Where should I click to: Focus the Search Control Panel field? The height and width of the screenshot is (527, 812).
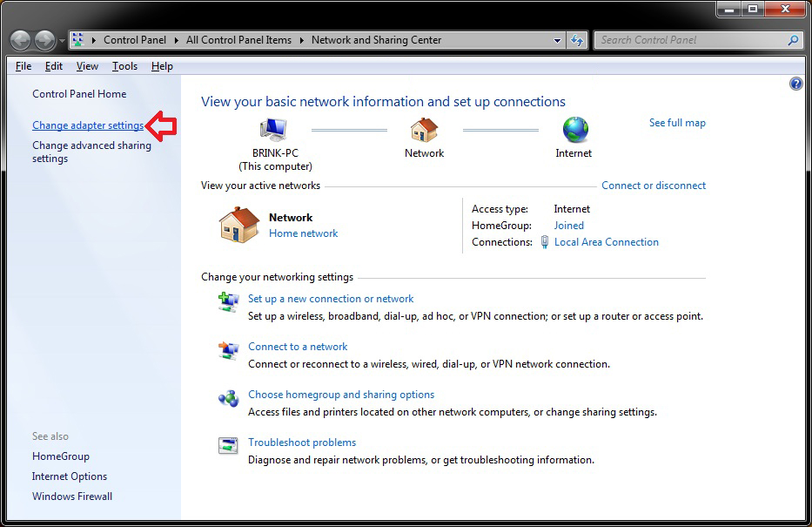pos(692,40)
